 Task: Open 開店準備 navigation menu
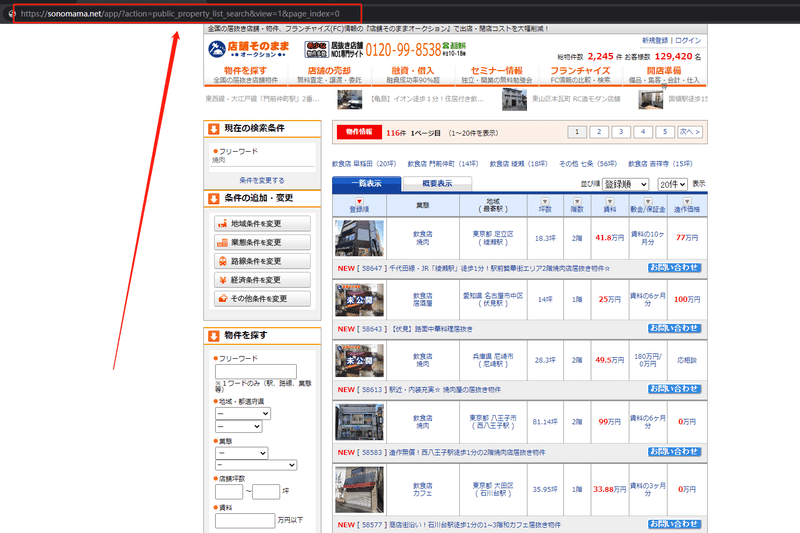664,74
